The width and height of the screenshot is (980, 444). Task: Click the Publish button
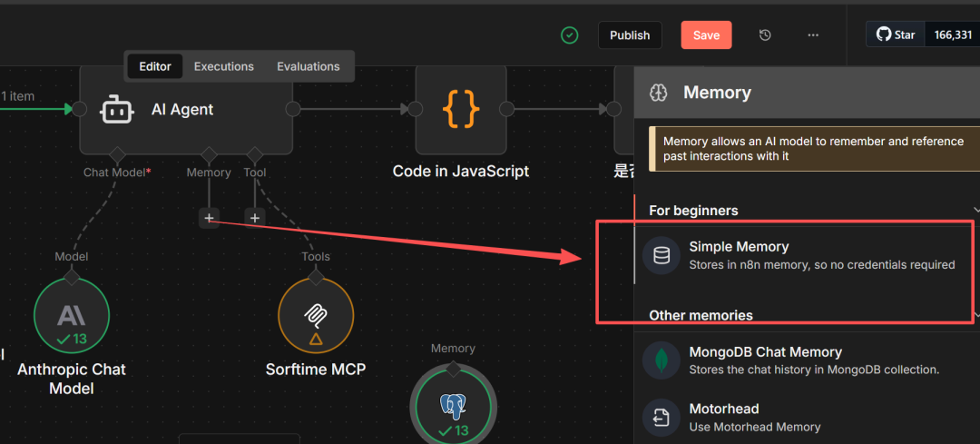pyautogui.click(x=630, y=35)
